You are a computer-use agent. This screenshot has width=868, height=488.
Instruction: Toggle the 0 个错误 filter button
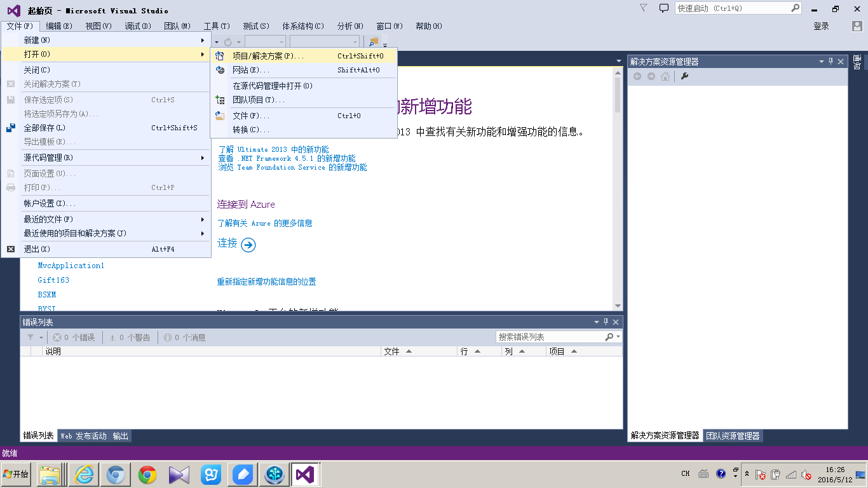click(74, 337)
